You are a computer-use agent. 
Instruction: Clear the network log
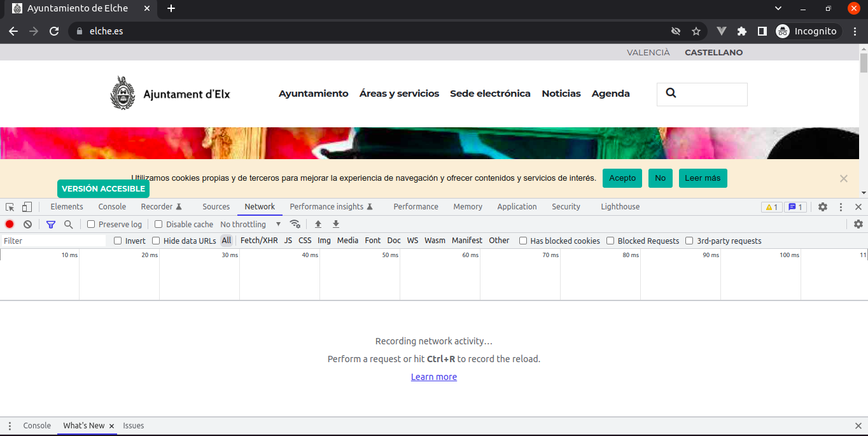(x=27, y=224)
